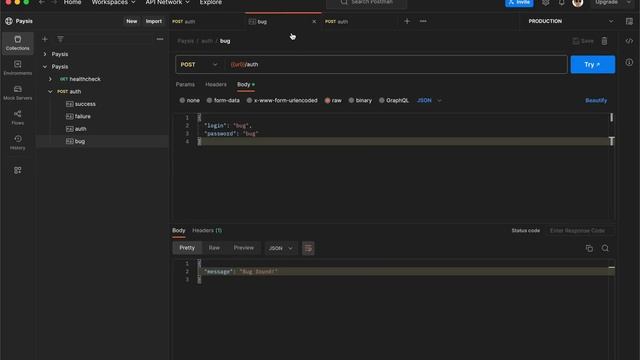Open collections panel three-dot options menu

[160, 39]
